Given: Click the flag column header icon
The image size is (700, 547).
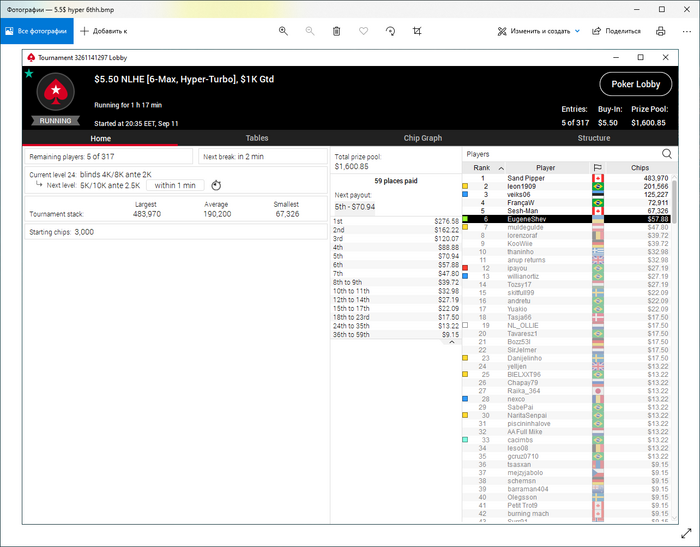Looking at the screenshot, I should [598, 168].
